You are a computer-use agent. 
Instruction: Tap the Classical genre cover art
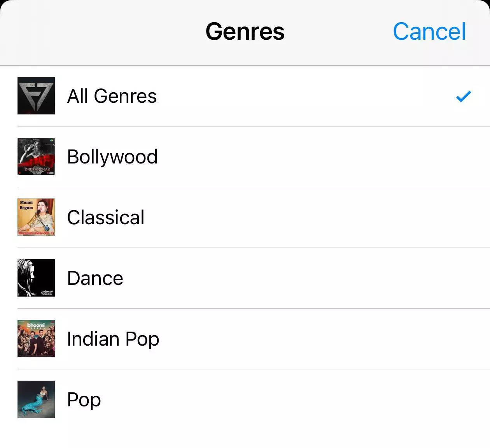click(36, 217)
